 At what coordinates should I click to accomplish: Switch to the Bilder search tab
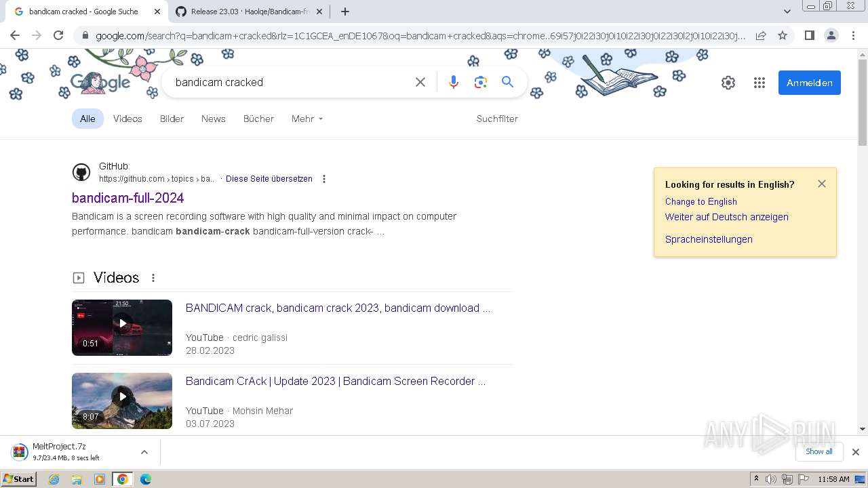(172, 119)
